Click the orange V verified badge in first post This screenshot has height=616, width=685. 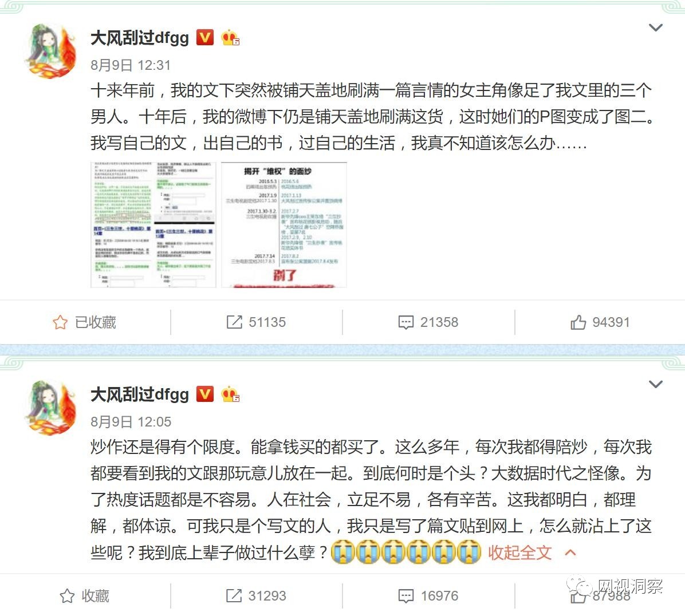pos(205,38)
